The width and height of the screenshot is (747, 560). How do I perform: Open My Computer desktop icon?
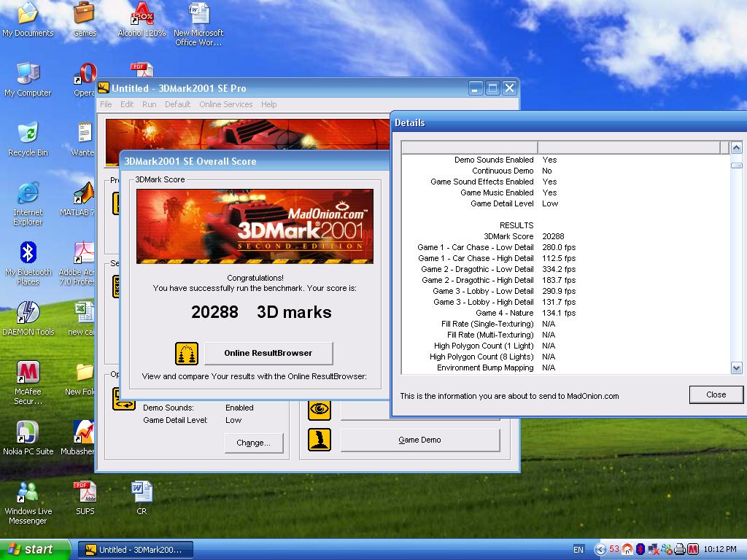point(28,79)
